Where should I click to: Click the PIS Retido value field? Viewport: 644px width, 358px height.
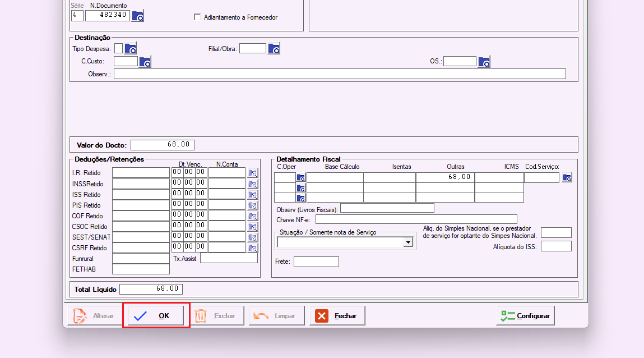click(x=141, y=205)
